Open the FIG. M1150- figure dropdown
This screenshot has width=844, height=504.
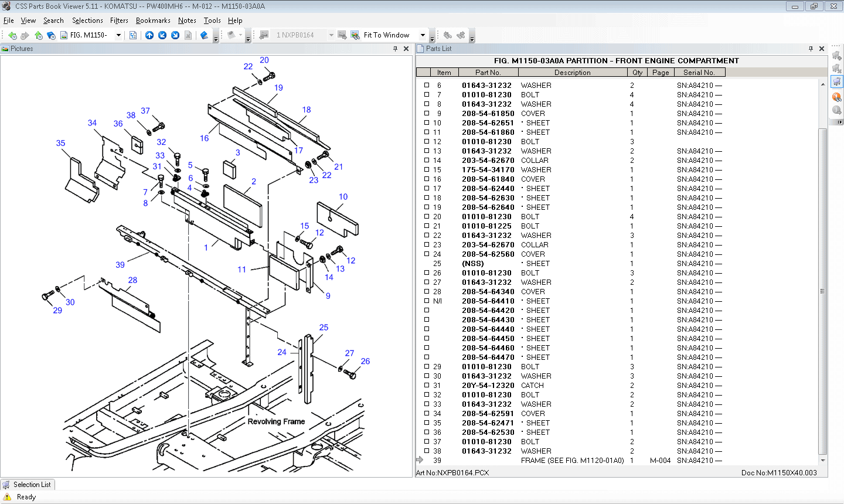119,35
